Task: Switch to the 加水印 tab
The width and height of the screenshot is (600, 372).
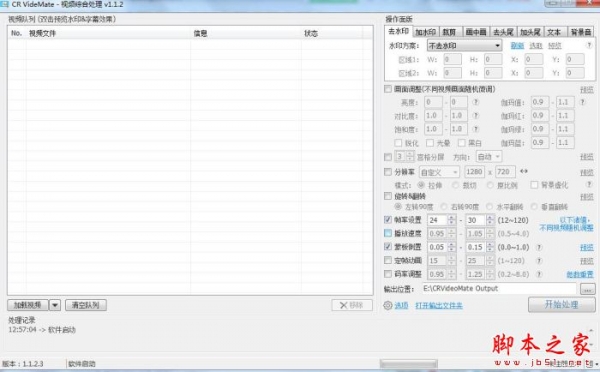Action: (426, 32)
